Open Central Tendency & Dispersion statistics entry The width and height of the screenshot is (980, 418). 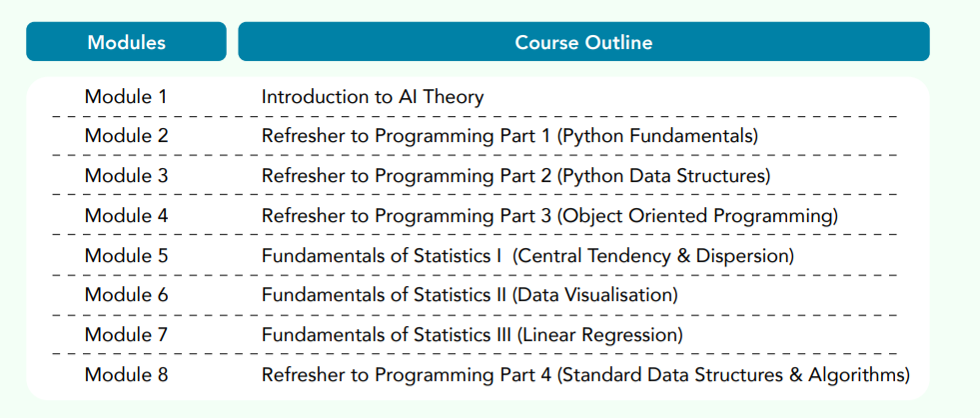pyautogui.click(x=527, y=257)
